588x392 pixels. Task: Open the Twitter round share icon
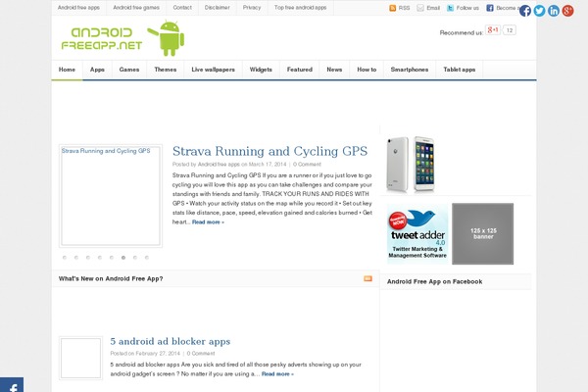point(539,11)
